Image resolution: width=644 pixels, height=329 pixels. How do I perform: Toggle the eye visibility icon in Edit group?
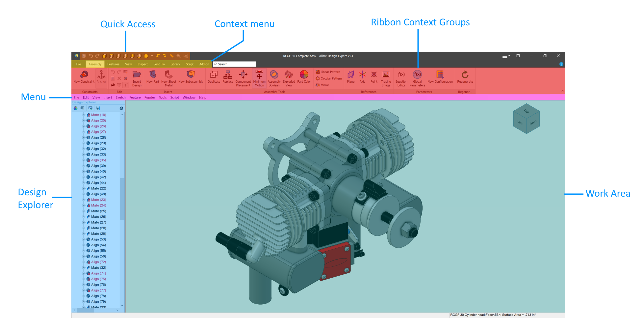coord(113,85)
